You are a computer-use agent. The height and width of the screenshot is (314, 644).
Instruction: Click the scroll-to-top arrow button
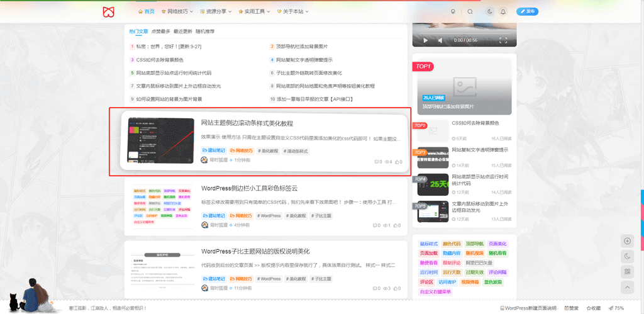(627, 287)
